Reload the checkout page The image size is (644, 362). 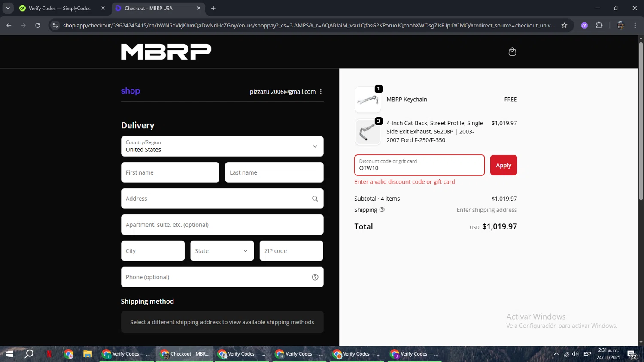coord(38,25)
